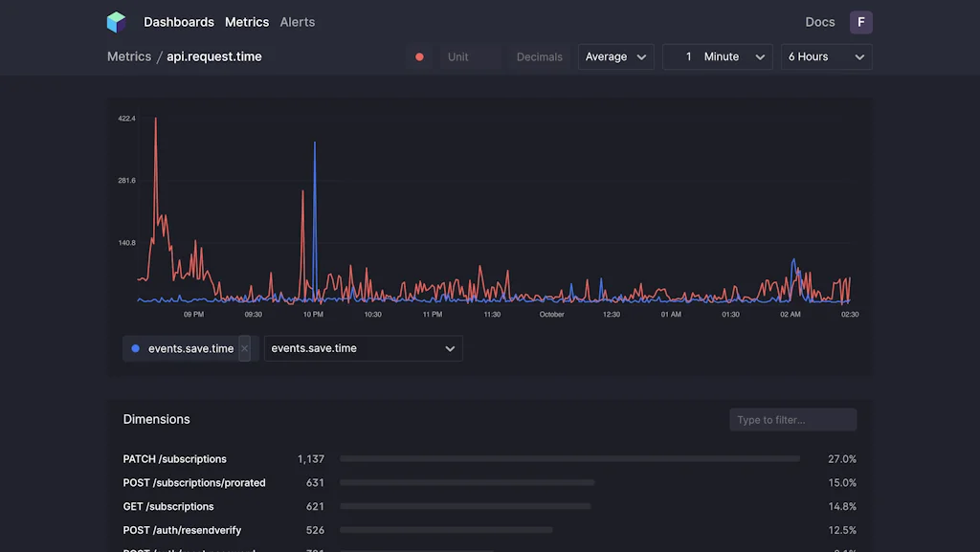Change the series color via the red dot
The image size is (980, 552).
pyautogui.click(x=418, y=56)
